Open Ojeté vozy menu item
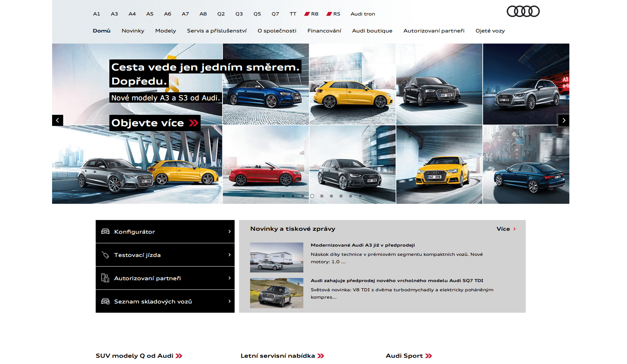 tap(490, 31)
